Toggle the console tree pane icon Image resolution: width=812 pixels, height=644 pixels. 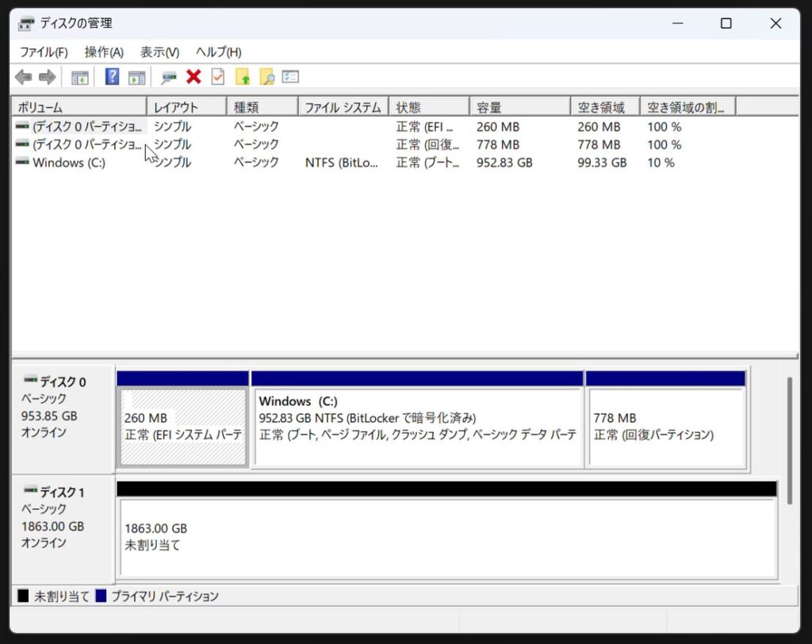click(79, 77)
